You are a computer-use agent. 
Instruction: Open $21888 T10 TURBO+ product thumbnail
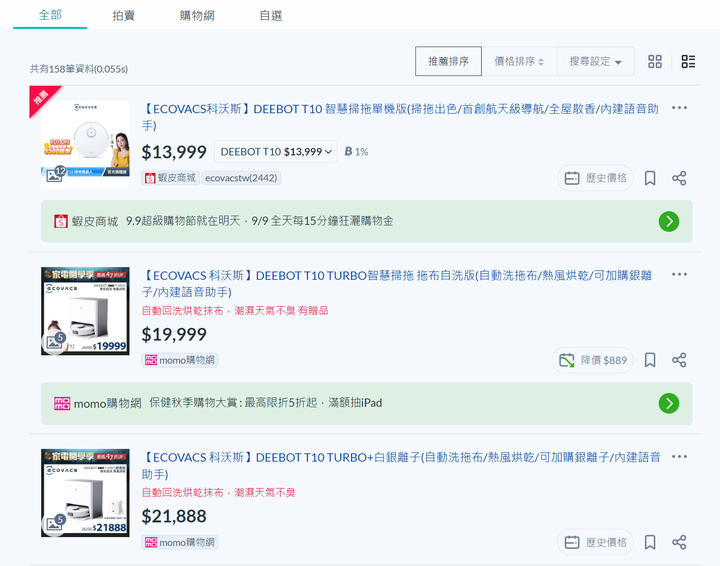tap(85, 493)
